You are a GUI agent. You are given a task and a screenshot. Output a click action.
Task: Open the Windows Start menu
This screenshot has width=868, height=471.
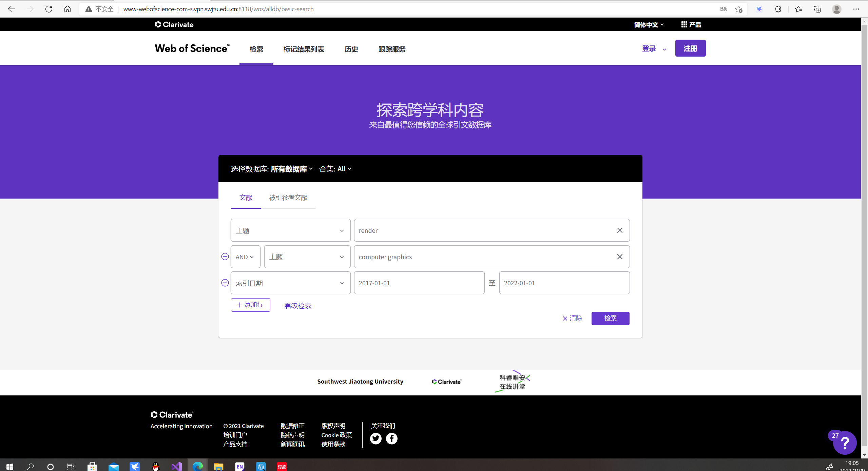[x=9, y=466]
